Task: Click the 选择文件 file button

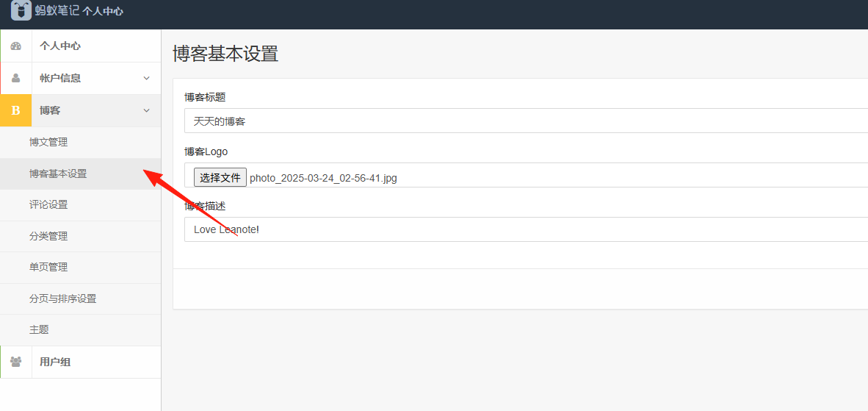Action: click(220, 178)
